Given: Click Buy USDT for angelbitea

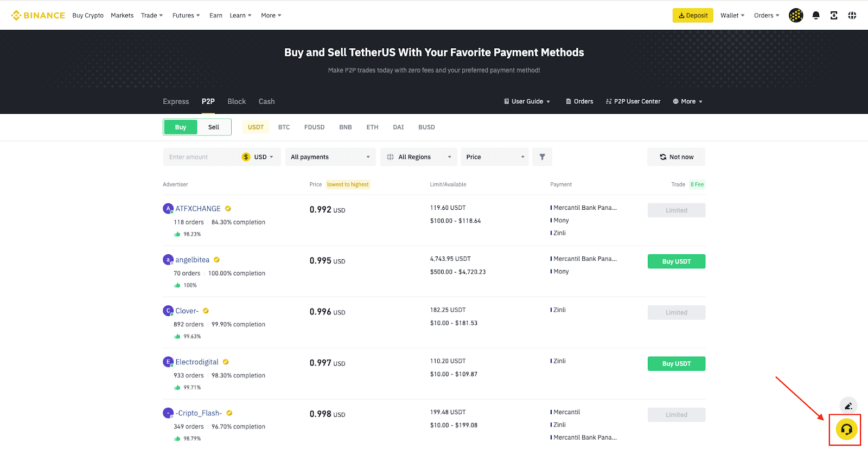Looking at the screenshot, I should coord(676,261).
